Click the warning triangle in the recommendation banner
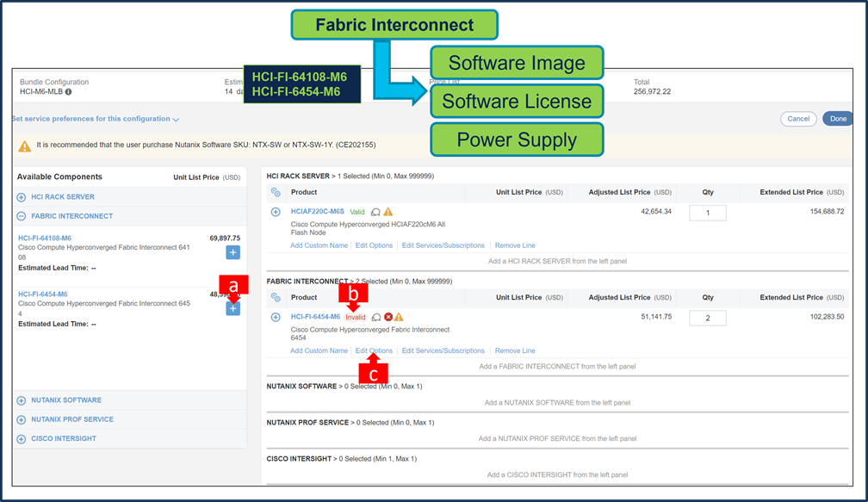 point(25,146)
